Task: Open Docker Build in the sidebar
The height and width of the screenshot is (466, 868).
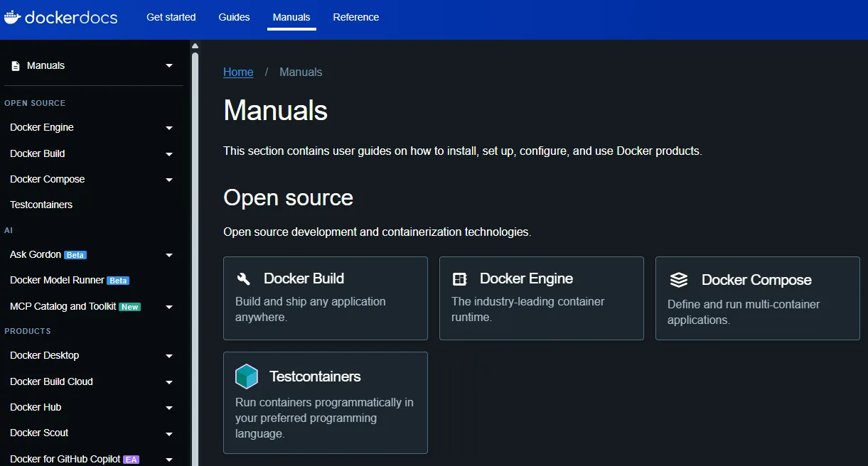Action: 38,153
